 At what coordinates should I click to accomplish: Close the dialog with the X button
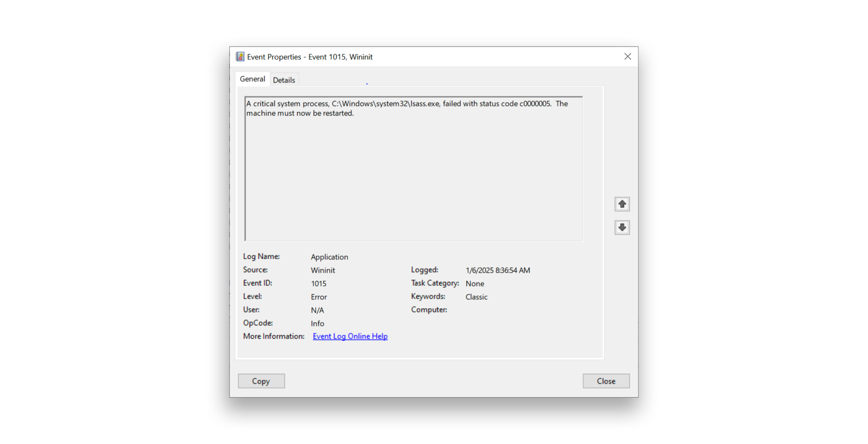click(627, 57)
